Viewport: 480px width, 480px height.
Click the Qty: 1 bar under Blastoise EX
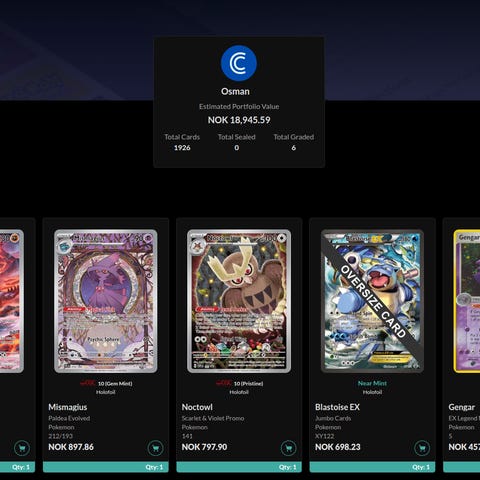(x=372, y=467)
